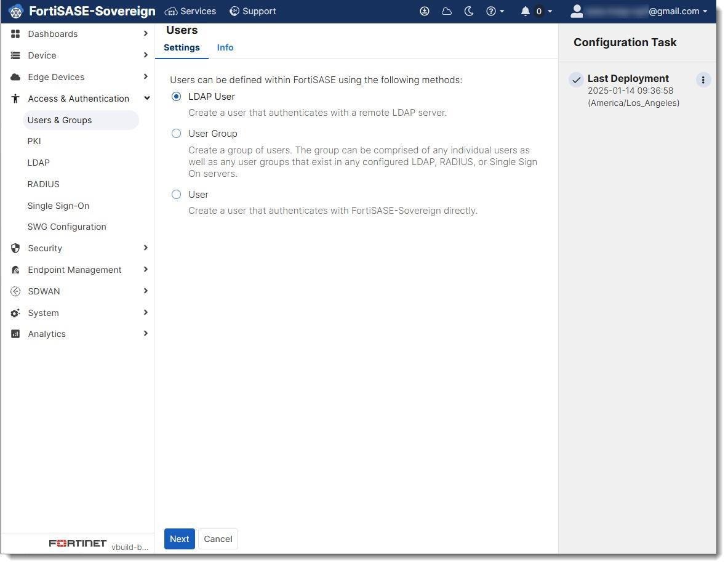Expand the SDWAN menu chevron
This screenshot has height=566, width=728.
click(146, 291)
